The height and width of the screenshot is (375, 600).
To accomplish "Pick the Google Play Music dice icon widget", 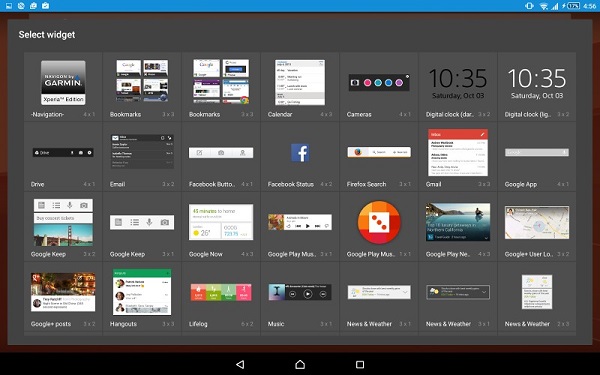I will click(x=379, y=222).
